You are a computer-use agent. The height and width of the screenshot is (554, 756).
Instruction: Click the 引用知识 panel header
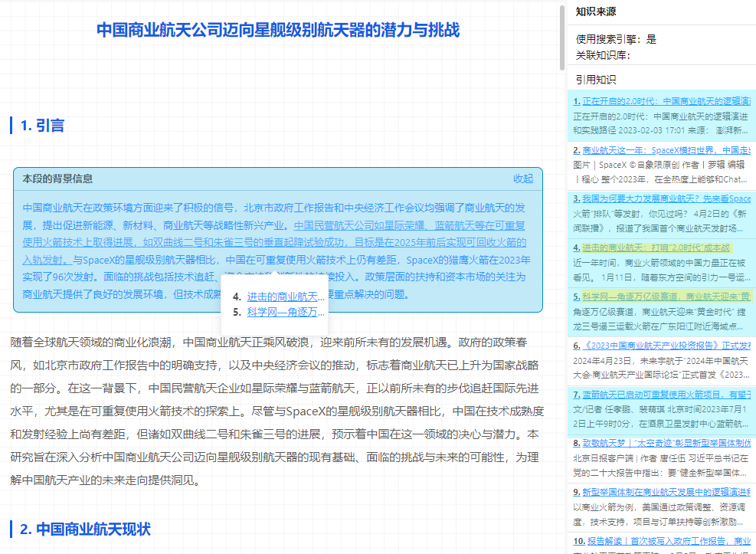596,79
